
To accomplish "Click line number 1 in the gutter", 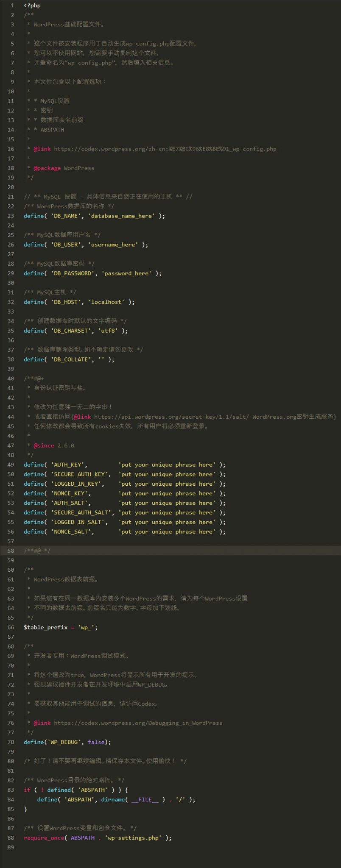I will [x=12, y=6].
